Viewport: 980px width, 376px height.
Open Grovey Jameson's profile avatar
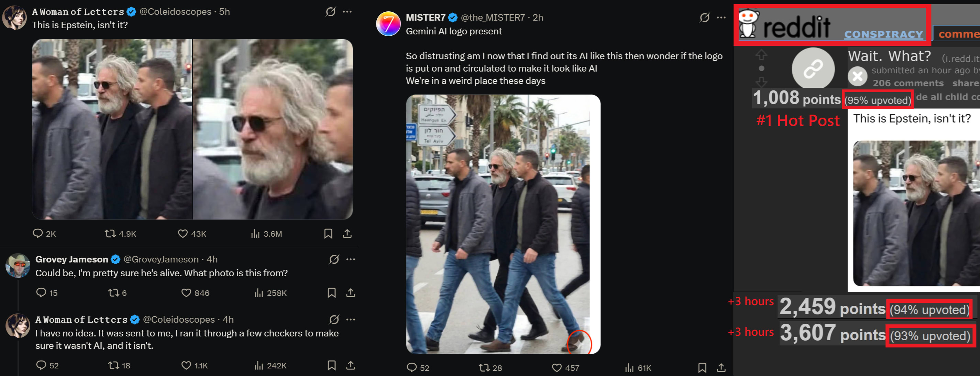(18, 265)
